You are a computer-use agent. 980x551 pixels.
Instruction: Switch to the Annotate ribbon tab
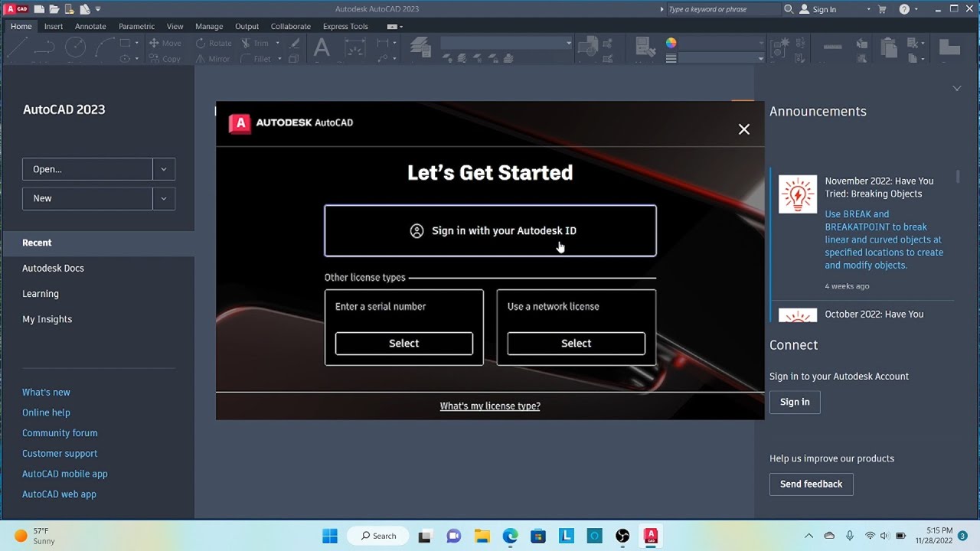coord(90,26)
